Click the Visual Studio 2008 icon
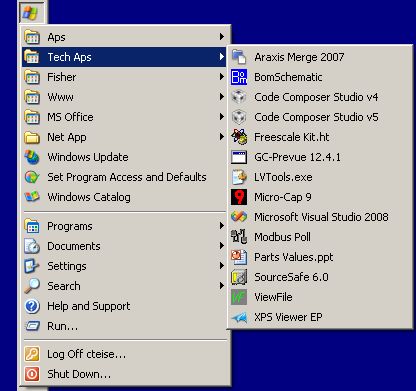The image size is (416, 391). [x=239, y=217]
